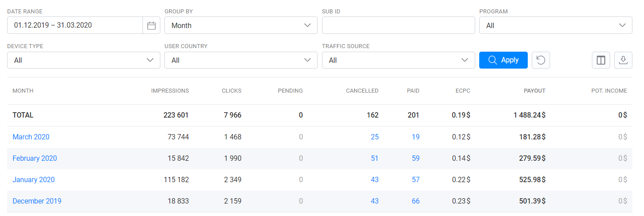The image size is (644, 216).
Task: Click January 2020 clicks 2 349
Action: click(x=232, y=180)
